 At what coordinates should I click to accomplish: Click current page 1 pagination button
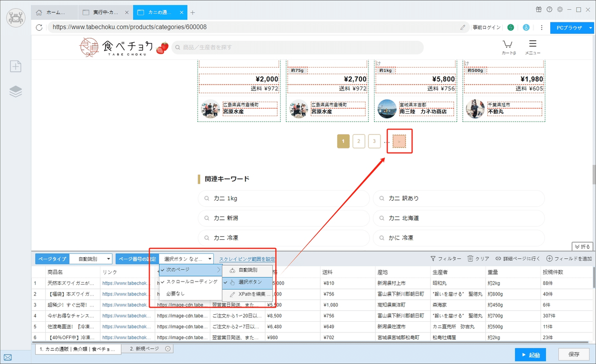click(343, 142)
